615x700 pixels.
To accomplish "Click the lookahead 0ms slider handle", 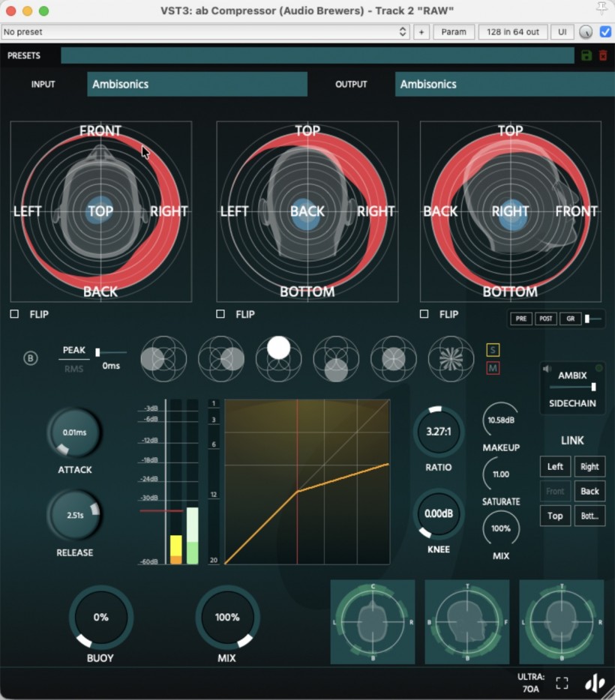I will 97,353.
